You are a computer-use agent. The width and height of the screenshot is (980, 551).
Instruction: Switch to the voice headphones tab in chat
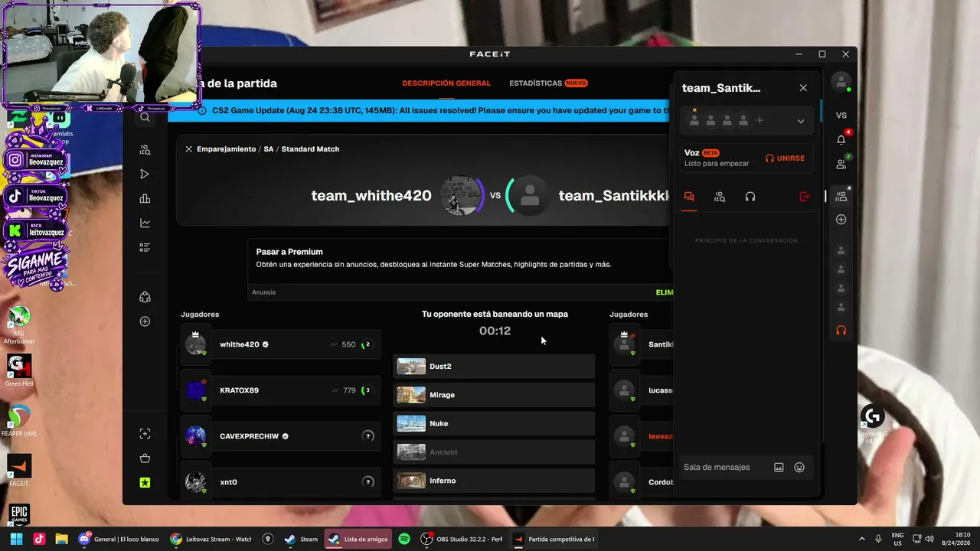[x=750, y=197]
